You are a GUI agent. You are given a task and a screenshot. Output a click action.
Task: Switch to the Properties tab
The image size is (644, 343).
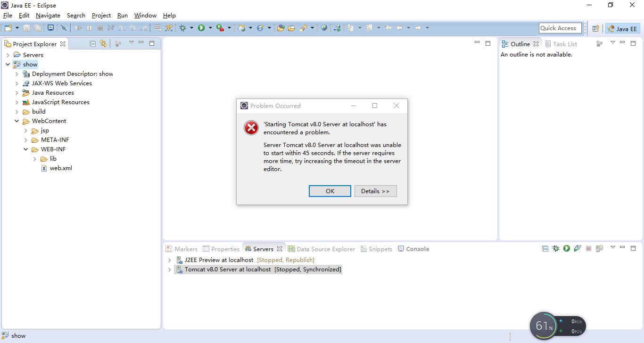pyautogui.click(x=221, y=249)
